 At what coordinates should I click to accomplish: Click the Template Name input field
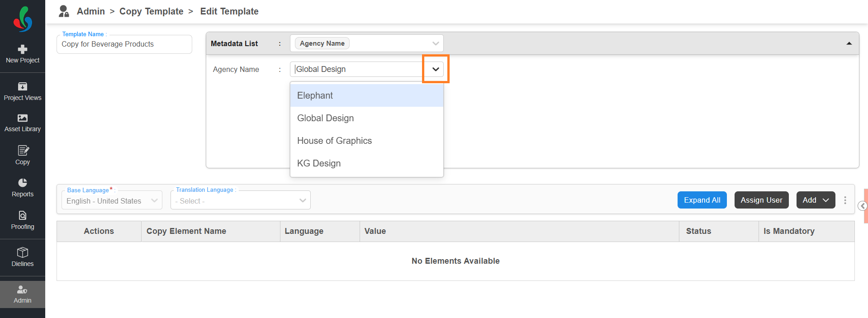coord(124,44)
